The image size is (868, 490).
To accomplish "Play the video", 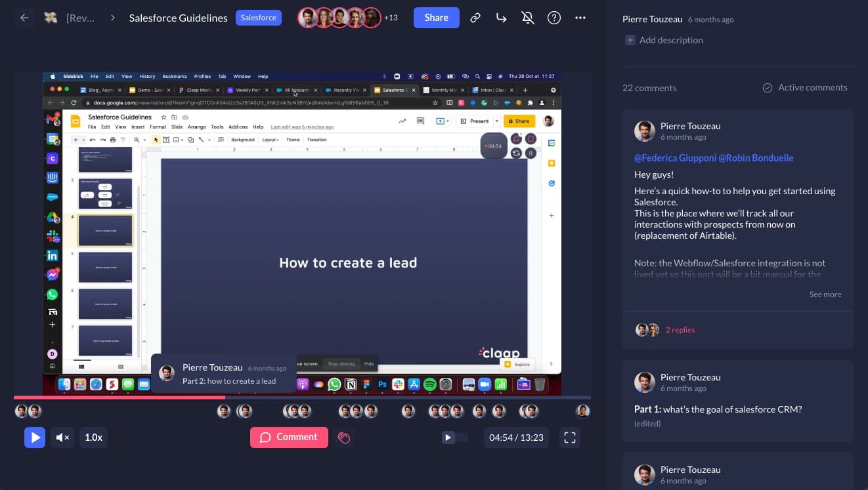I will pyautogui.click(x=35, y=437).
